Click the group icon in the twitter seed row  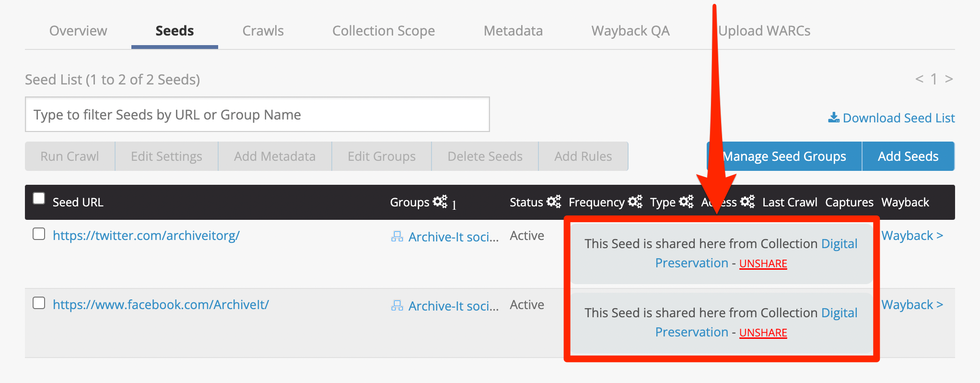point(397,237)
